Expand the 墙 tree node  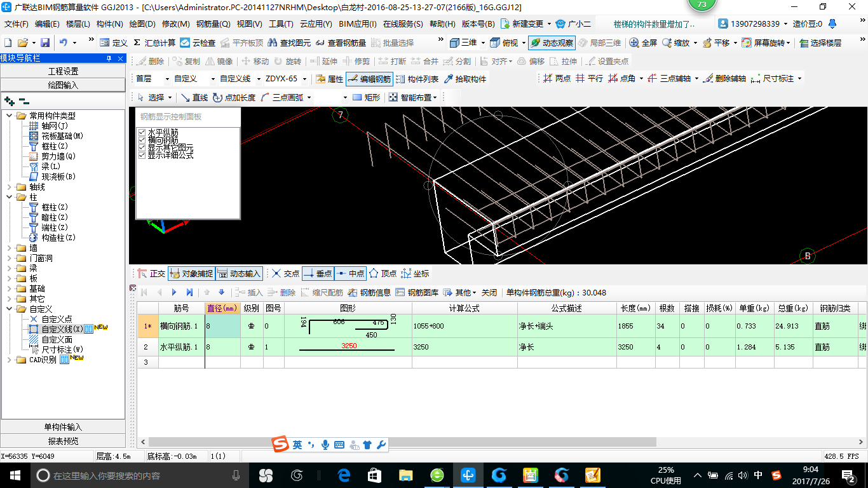point(10,248)
